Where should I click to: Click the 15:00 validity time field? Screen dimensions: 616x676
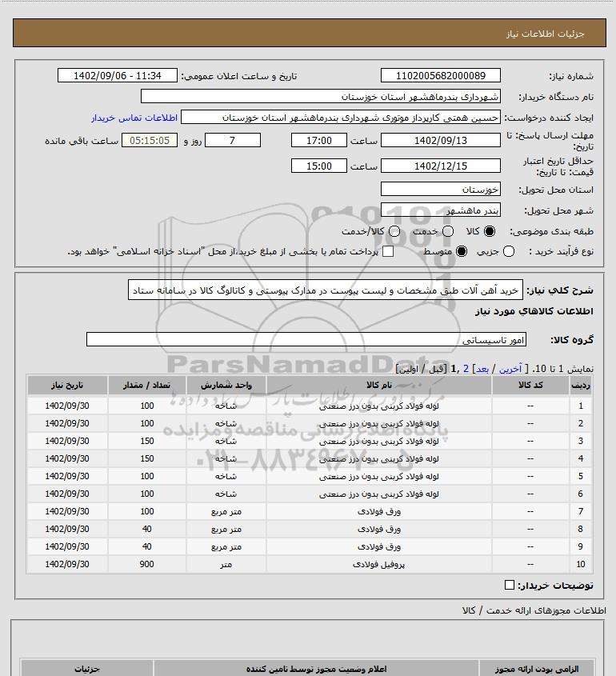click(319, 166)
